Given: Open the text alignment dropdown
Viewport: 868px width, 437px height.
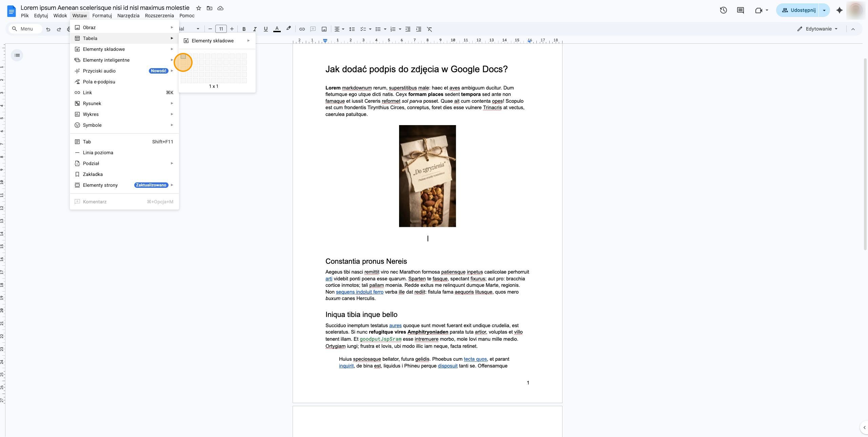Looking at the screenshot, I should pos(339,29).
